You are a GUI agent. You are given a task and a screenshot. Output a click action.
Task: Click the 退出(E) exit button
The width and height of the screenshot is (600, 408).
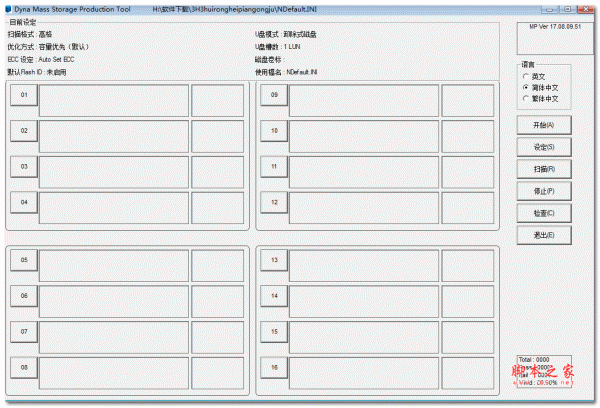tap(544, 235)
